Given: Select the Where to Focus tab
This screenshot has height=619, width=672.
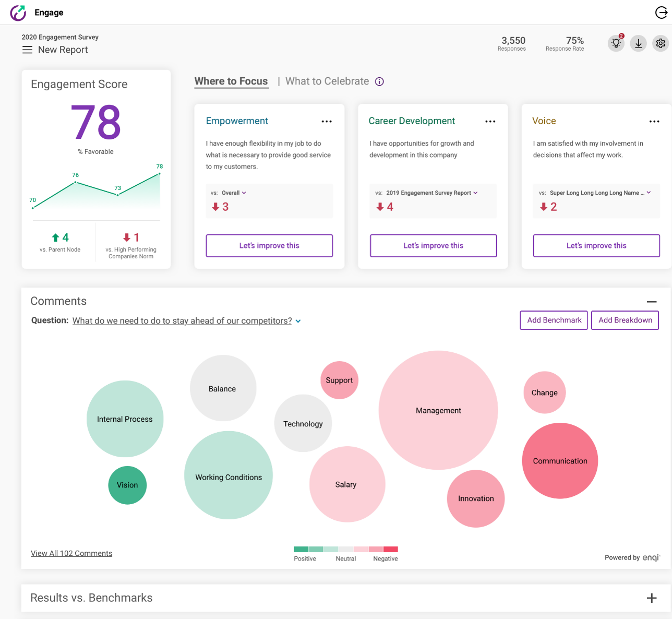Looking at the screenshot, I should click(231, 81).
